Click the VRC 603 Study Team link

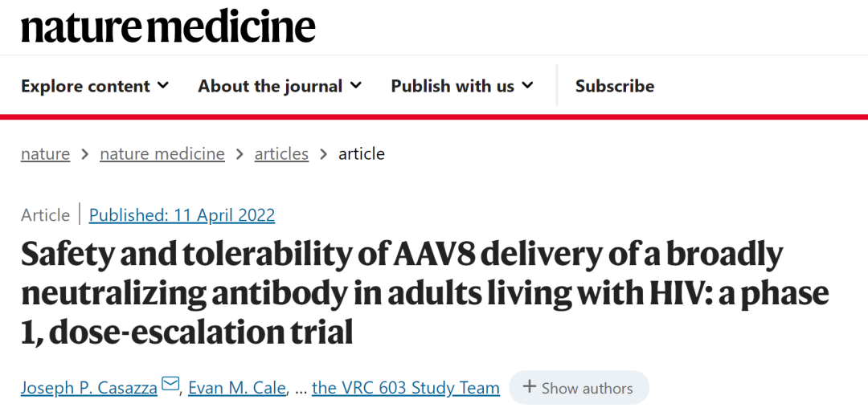(x=406, y=388)
